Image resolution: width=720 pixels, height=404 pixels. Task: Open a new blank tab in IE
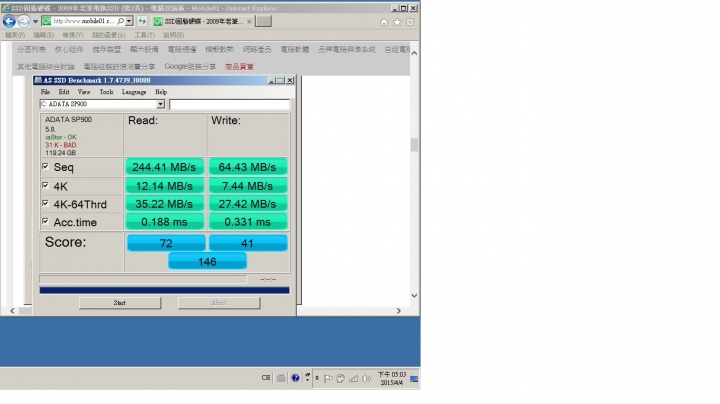pos(263,21)
